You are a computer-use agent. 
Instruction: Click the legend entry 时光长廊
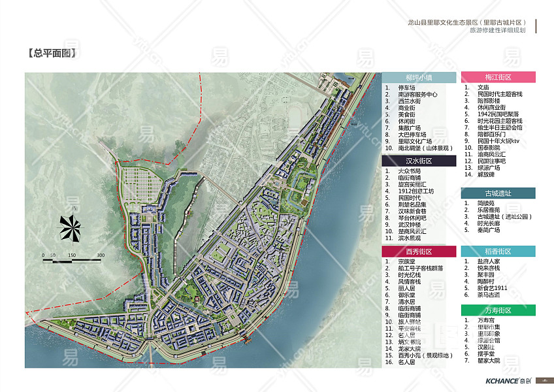489,223
